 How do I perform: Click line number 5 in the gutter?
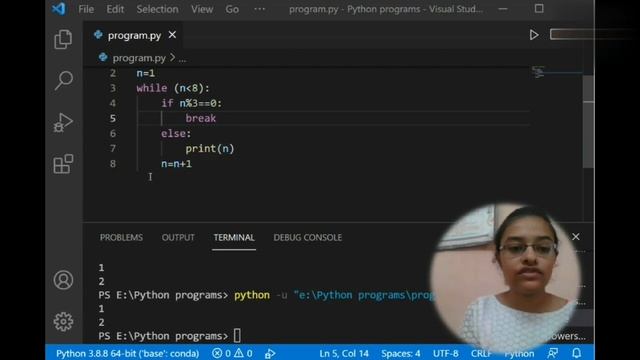coord(113,118)
